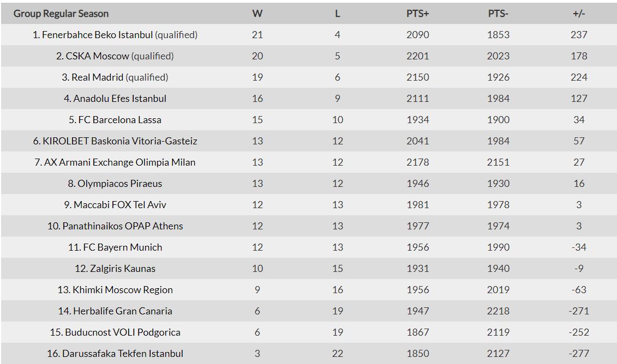Open Darussafaka Tekfen Istanbul team page
The width and height of the screenshot is (617, 364).
tap(122, 354)
